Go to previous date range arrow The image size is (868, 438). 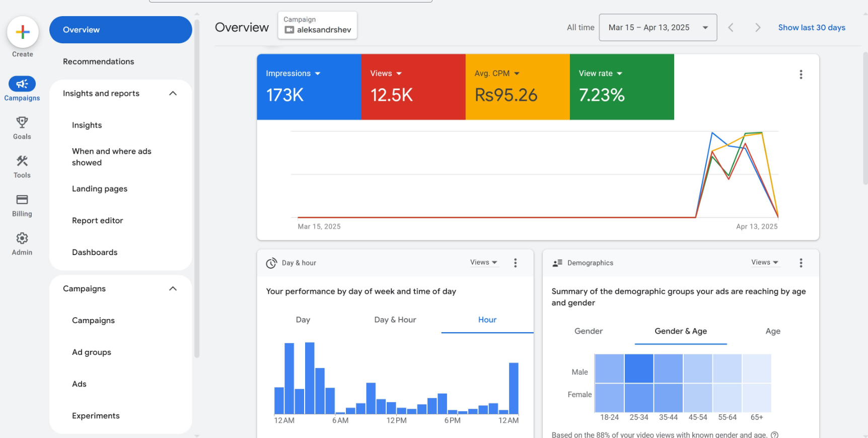point(731,28)
